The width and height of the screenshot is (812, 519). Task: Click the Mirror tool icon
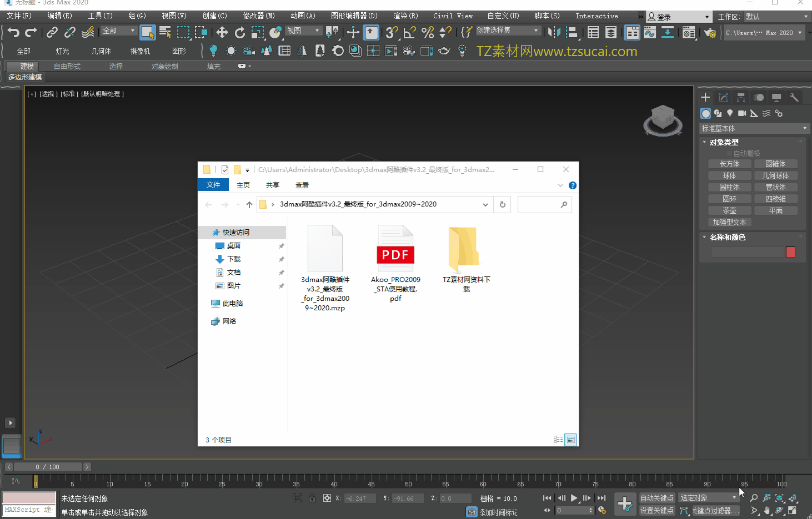tap(554, 33)
